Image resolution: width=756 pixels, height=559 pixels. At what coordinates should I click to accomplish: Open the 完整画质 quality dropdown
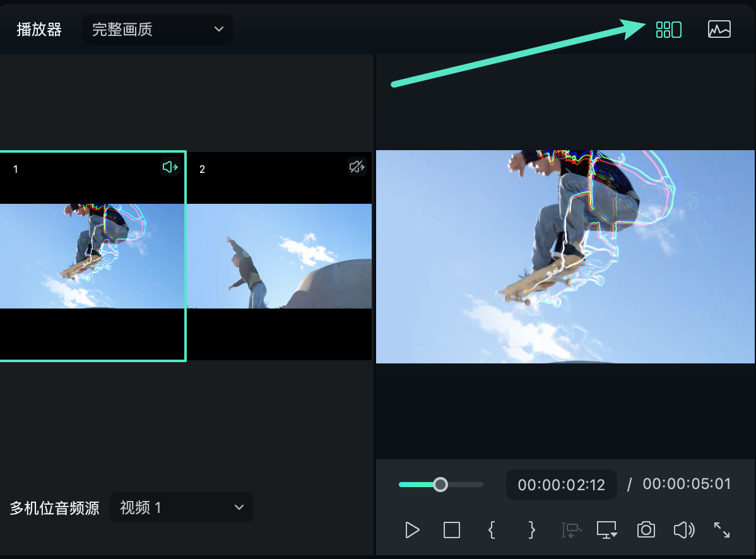tap(157, 29)
